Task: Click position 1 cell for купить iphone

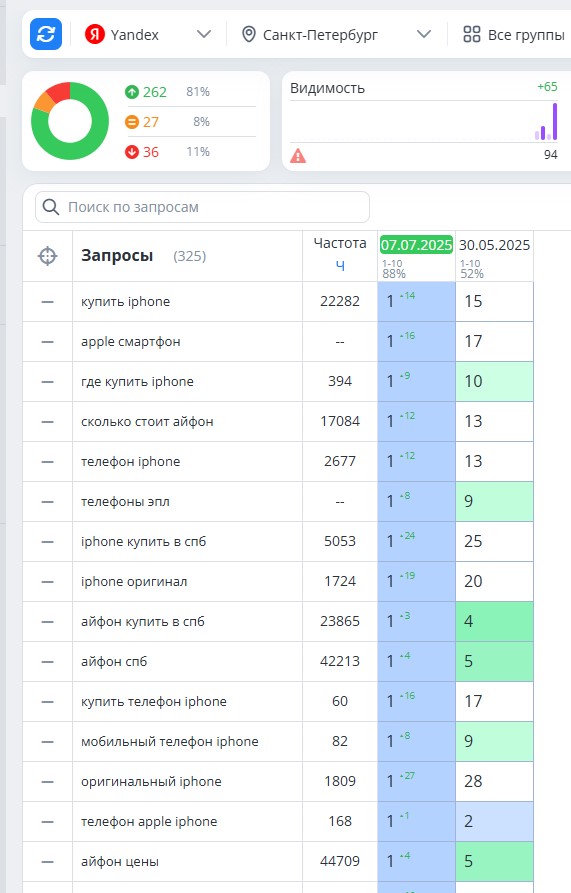Action: pyautogui.click(x=416, y=302)
